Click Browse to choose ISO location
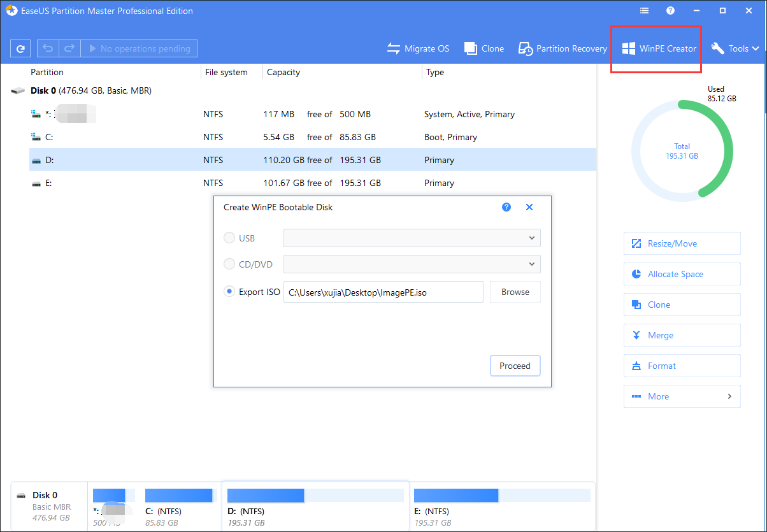 click(515, 292)
